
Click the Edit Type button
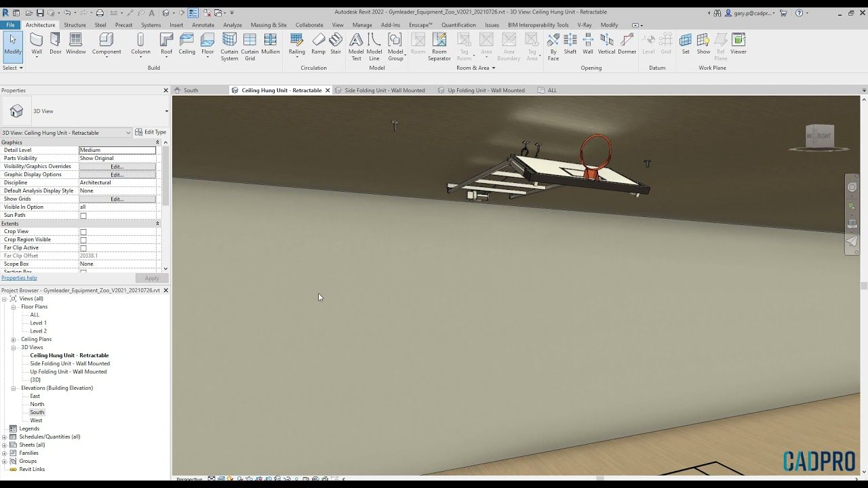click(151, 132)
